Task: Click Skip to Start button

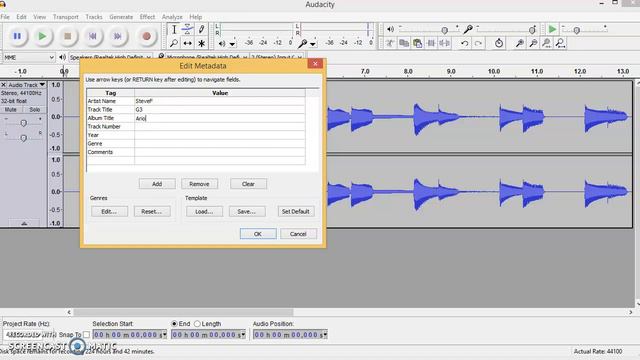Action: pos(93,36)
